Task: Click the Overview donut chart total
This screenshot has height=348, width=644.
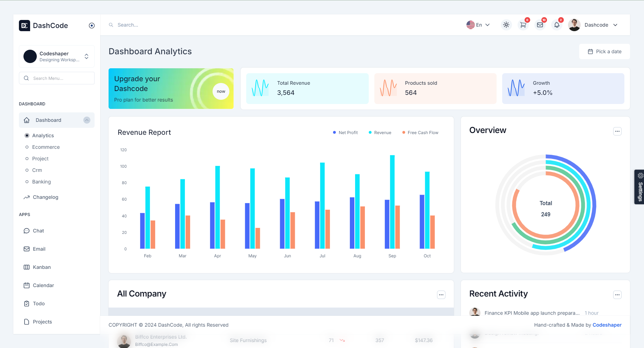Action: click(x=546, y=209)
